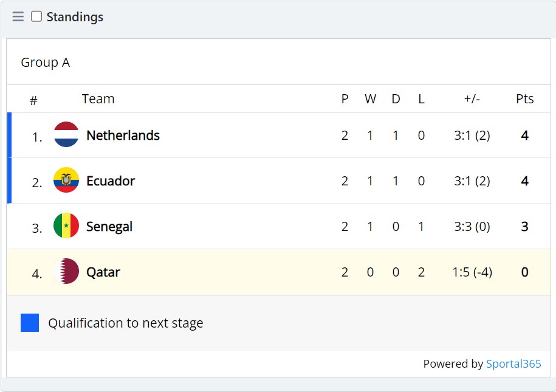Click the Netherlands flag icon

click(67, 135)
